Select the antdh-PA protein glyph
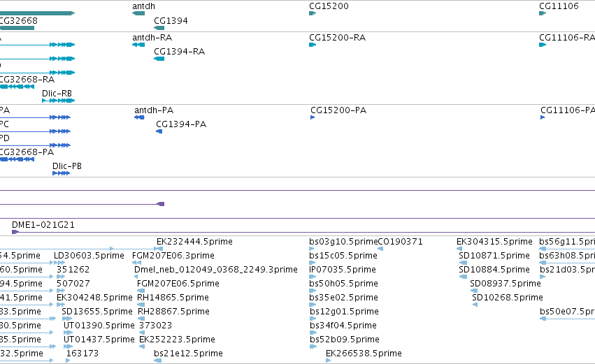 click(x=139, y=117)
